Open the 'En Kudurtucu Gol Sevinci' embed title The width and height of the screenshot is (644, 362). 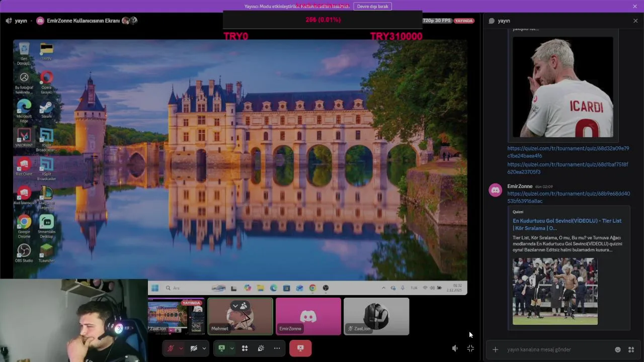click(x=567, y=224)
